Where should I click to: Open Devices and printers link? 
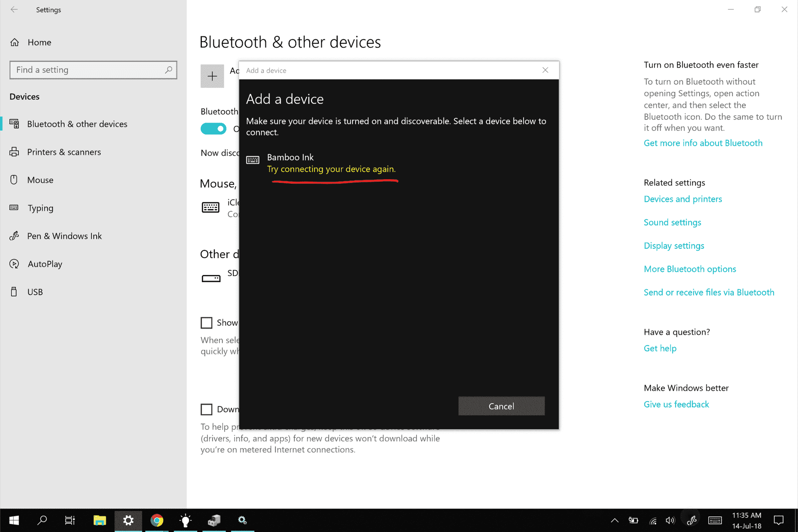[x=683, y=199]
